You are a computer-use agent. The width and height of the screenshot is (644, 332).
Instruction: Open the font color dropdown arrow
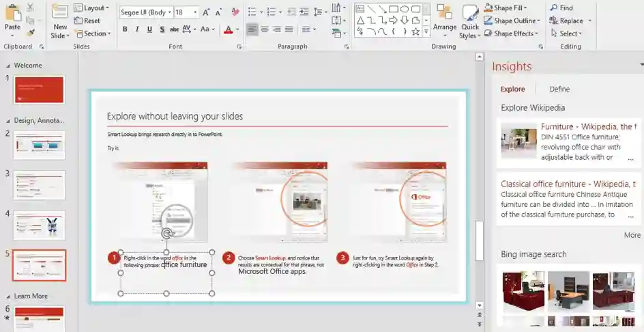click(237, 29)
